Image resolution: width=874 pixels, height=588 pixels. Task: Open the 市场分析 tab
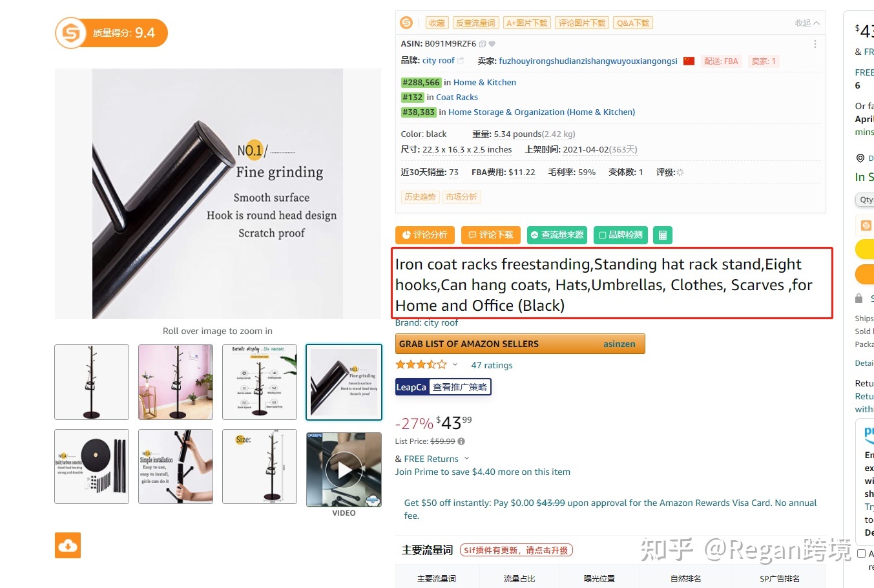[461, 197]
